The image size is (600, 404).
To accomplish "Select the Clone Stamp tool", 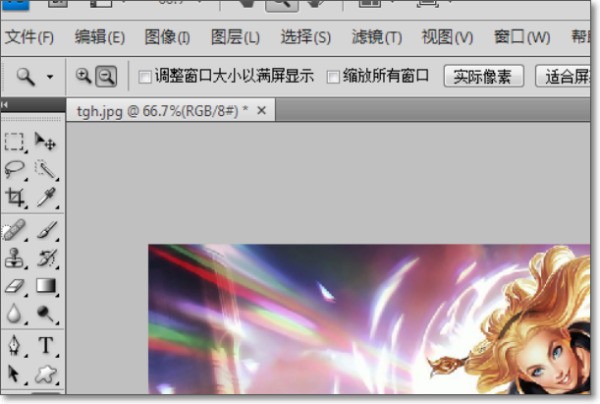I will point(15,258).
